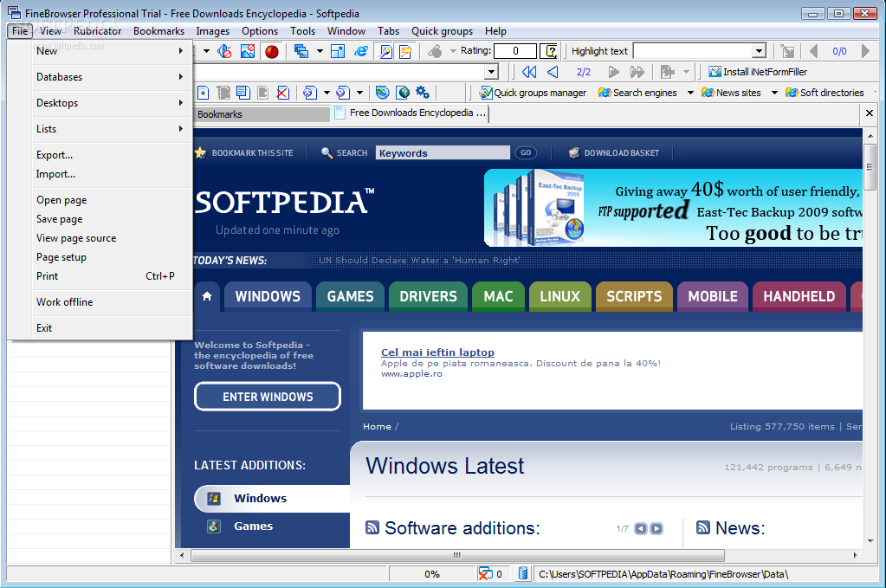
Task: Click the Keywords search field
Action: [443, 153]
